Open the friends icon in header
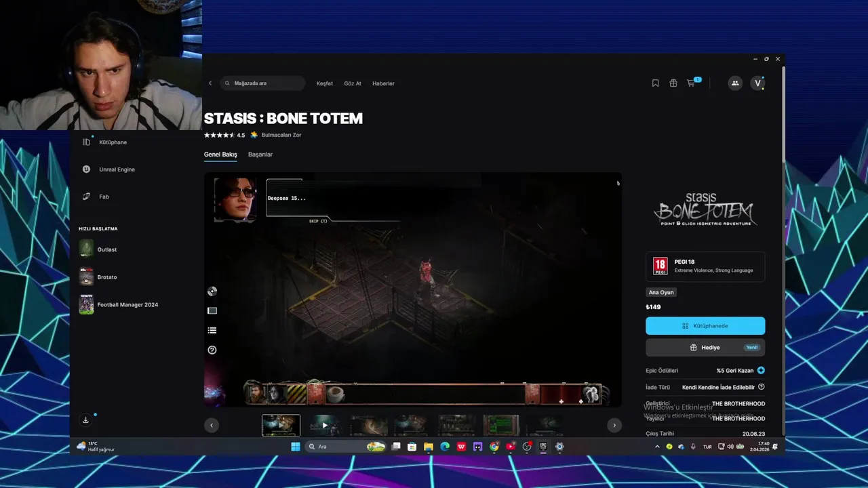 point(735,83)
